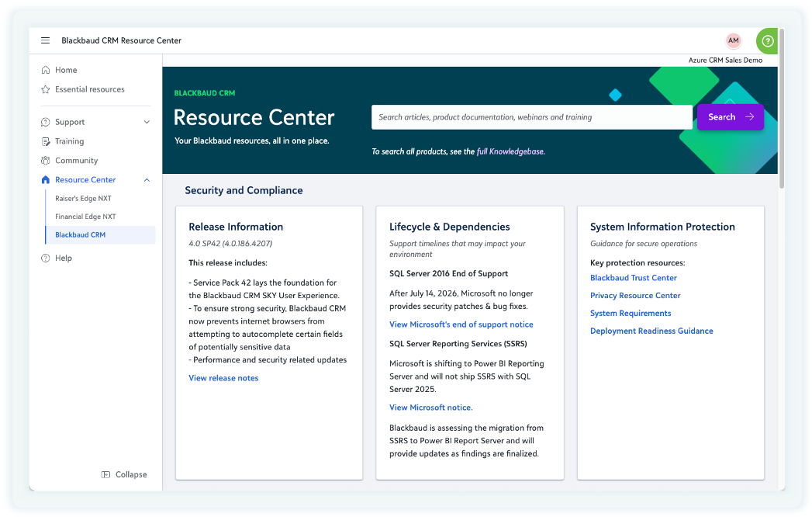Click the Collapse sidebar label

131,474
